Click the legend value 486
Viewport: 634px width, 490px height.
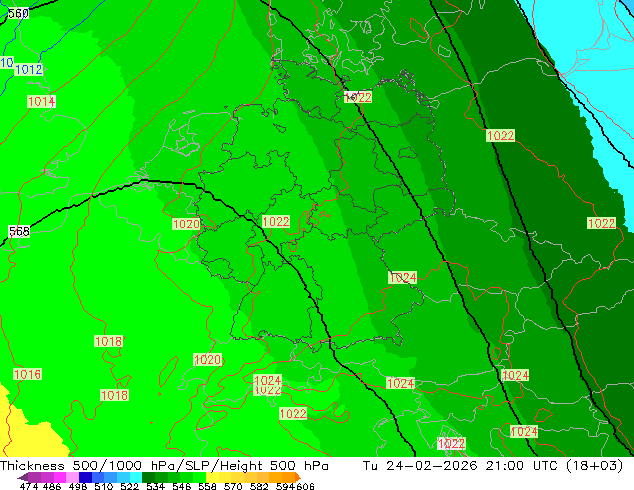tap(52, 486)
